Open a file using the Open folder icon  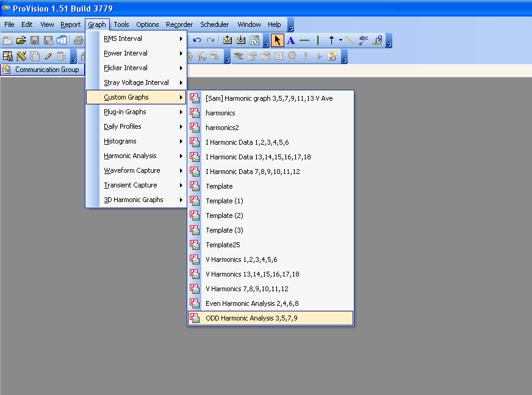click(21, 40)
